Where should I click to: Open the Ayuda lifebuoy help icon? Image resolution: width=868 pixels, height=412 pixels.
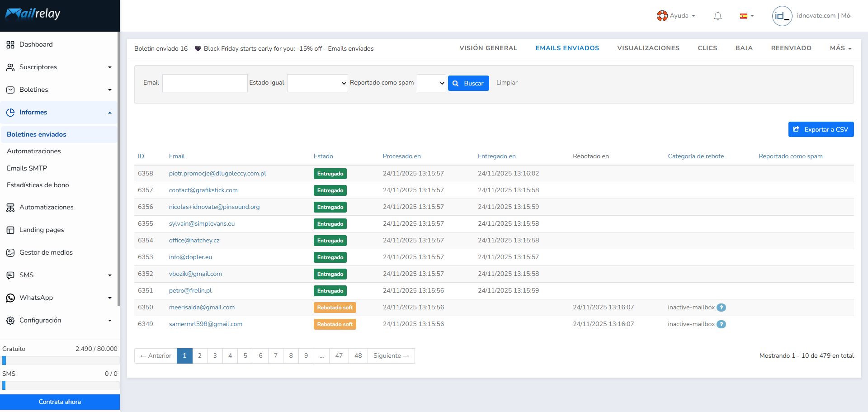pyautogui.click(x=662, y=16)
